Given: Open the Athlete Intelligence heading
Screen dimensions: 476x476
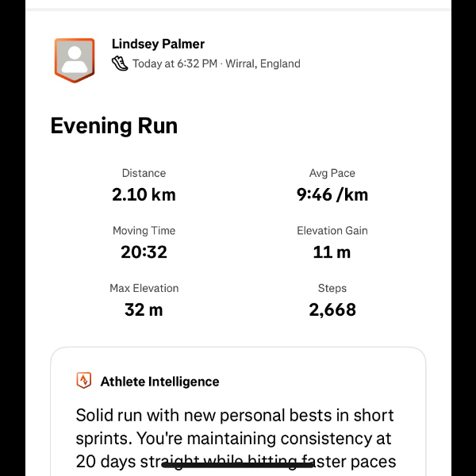Looking at the screenshot, I should [x=159, y=382].
